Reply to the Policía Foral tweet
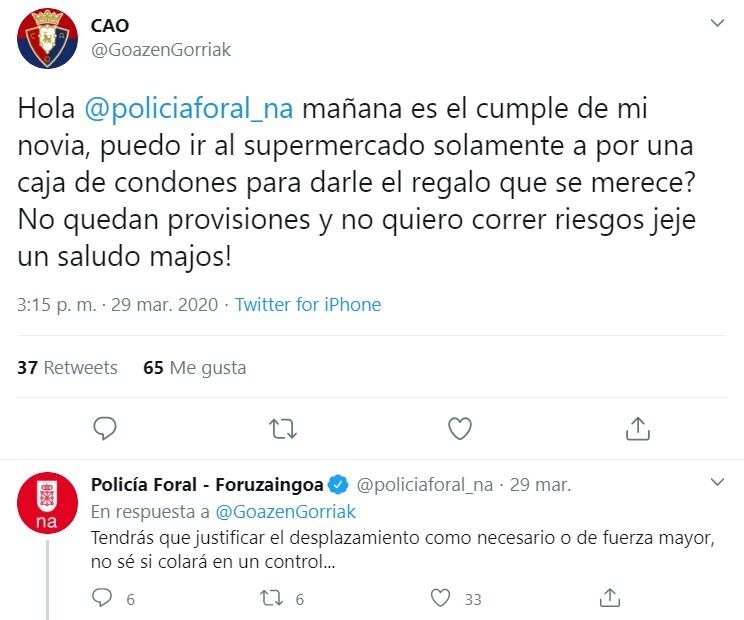744x620 pixels. [103, 598]
